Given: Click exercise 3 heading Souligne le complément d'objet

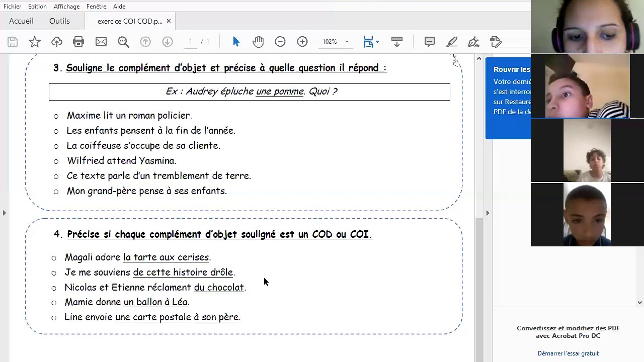Looking at the screenshot, I should (x=226, y=68).
